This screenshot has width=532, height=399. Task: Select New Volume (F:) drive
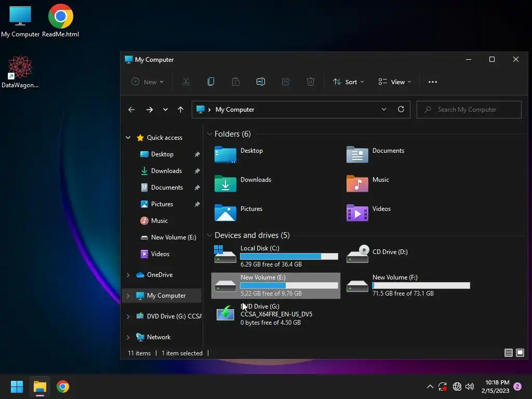coord(408,285)
